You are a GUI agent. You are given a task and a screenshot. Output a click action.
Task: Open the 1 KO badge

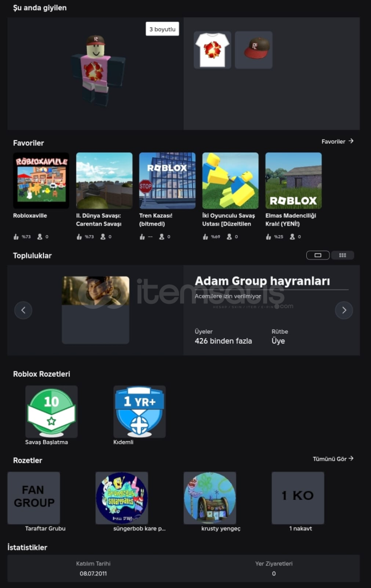point(298,498)
